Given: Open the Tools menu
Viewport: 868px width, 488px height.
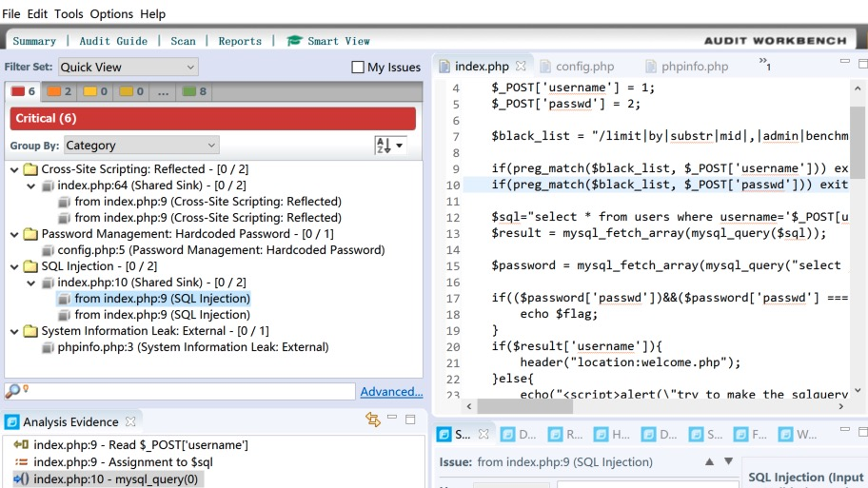Looking at the screenshot, I should pos(69,14).
